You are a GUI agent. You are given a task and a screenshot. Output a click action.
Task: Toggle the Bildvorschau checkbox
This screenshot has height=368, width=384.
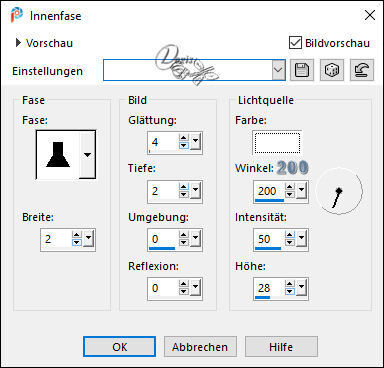295,43
